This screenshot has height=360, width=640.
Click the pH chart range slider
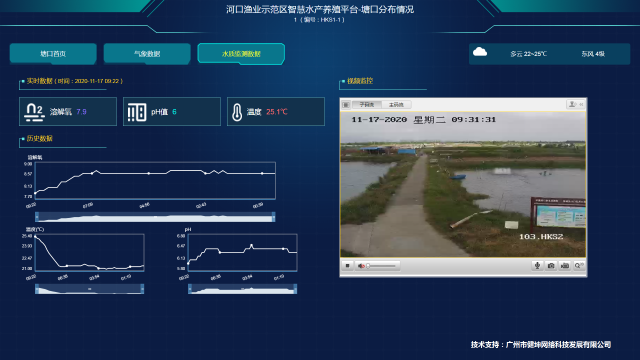pyautogui.click(x=242, y=289)
